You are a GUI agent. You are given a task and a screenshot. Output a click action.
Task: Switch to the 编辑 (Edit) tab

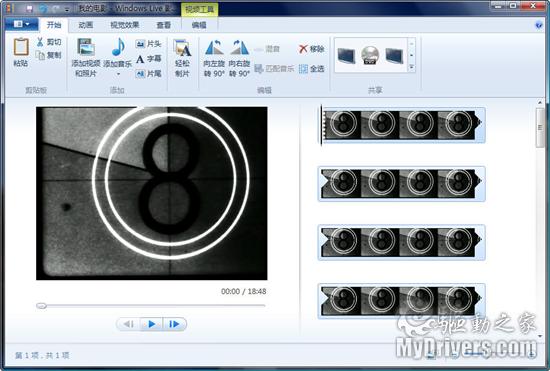[x=199, y=25]
